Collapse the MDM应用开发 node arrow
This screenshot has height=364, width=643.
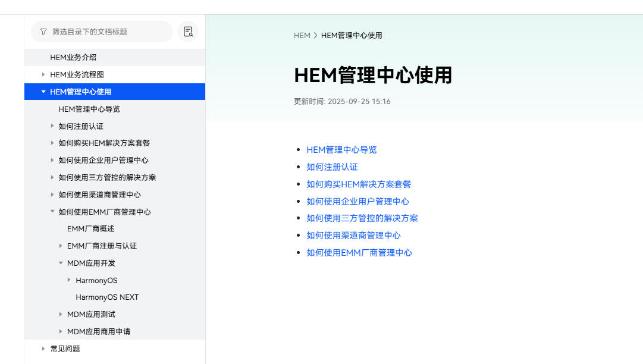tap(61, 263)
